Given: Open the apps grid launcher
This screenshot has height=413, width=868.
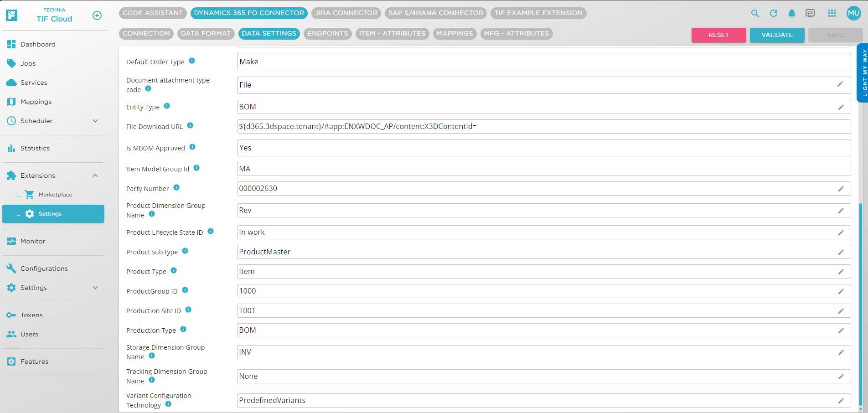Looking at the screenshot, I should pos(832,14).
